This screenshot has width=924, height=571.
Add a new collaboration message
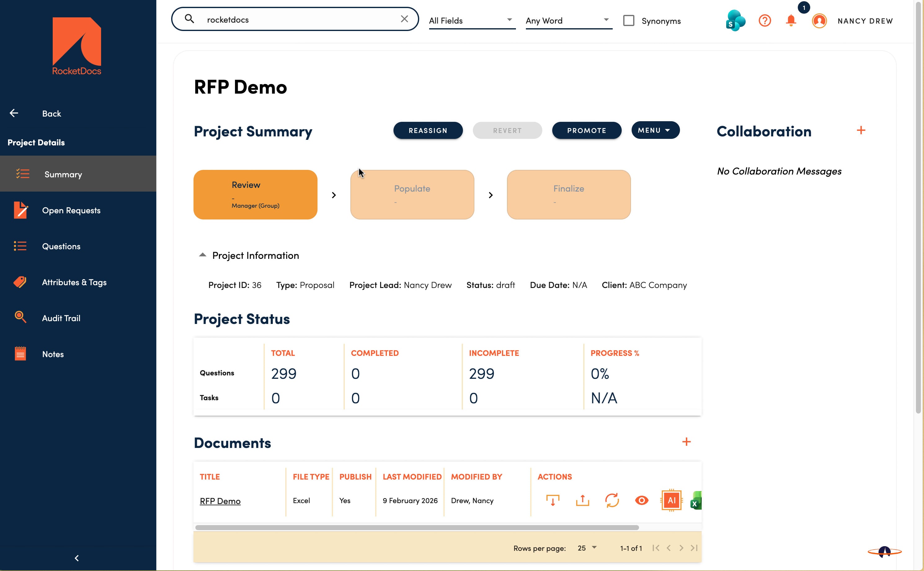point(861,130)
